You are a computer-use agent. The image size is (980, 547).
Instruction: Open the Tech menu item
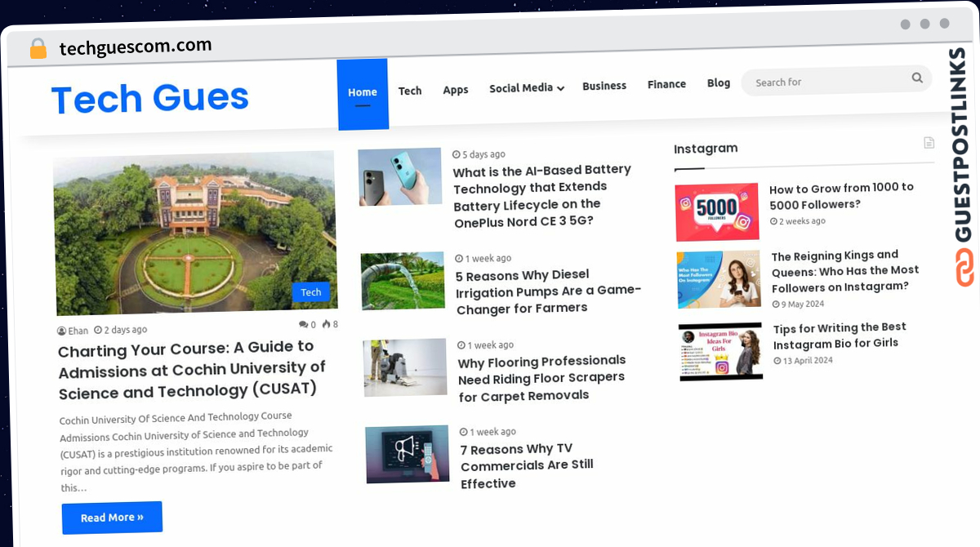(410, 91)
